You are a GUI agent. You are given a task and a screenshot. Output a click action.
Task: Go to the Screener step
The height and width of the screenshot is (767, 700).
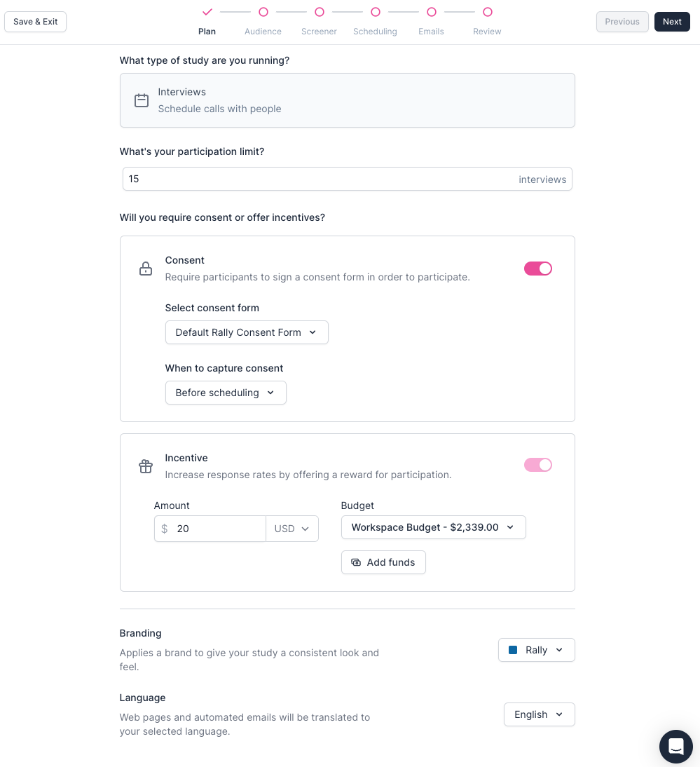pos(320,12)
